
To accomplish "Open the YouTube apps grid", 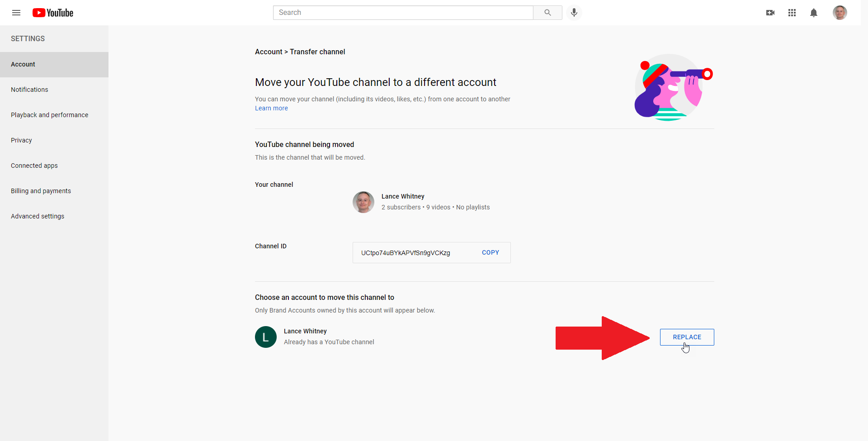I will click(x=792, y=13).
